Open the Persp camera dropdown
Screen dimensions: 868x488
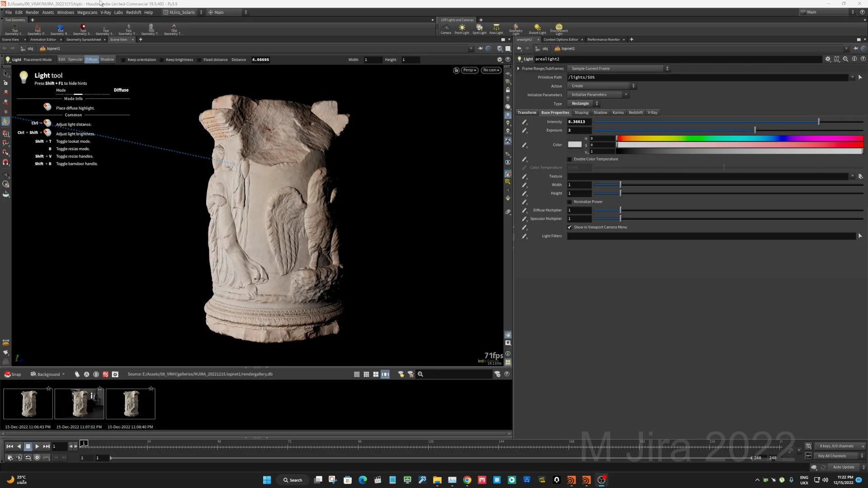[470, 70]
